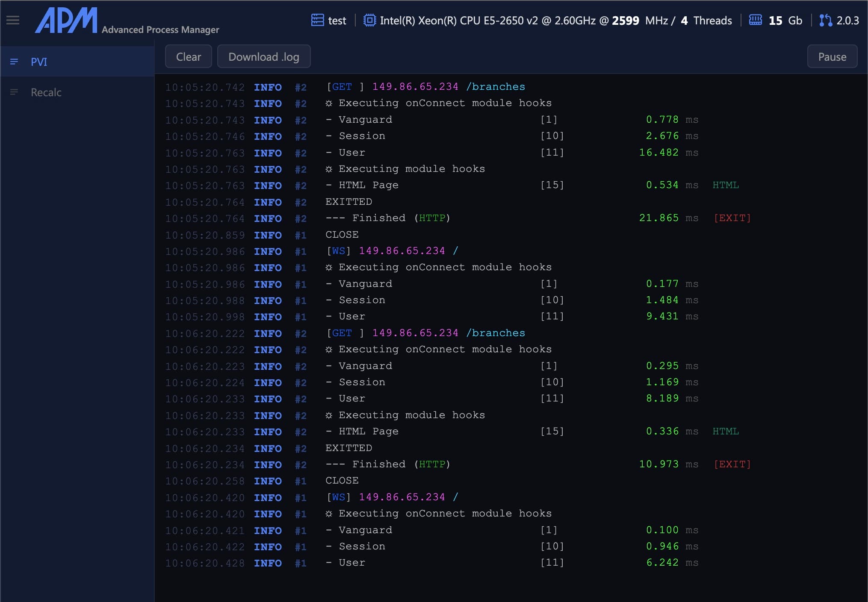The width and height of the screenshot is (868, 602).
Task: Click the PVI list icon in sidebar
Action: (14, 62)
